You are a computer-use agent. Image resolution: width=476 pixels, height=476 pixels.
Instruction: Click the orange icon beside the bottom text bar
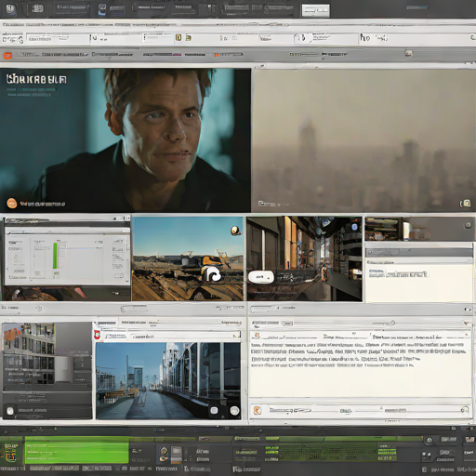[257, 410]
